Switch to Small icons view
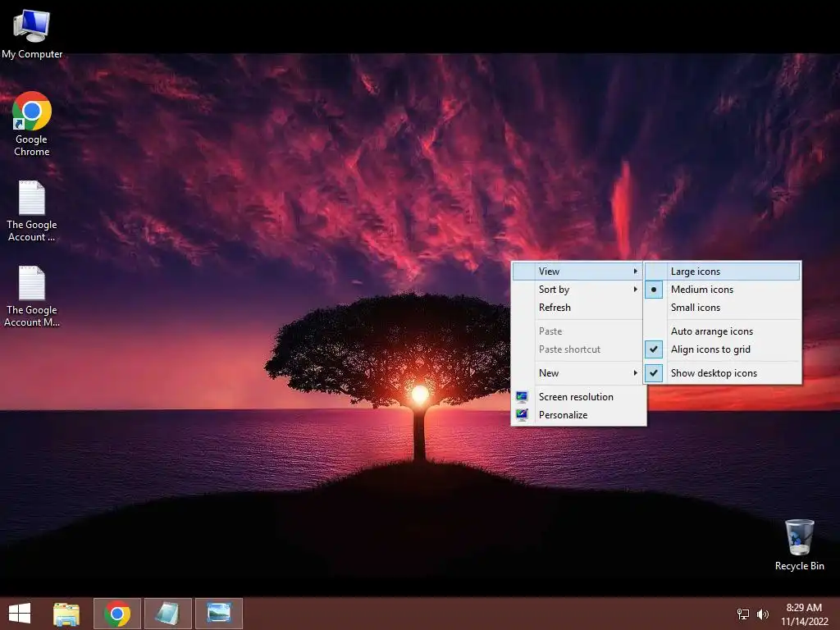840x630 pixels. 723,308
